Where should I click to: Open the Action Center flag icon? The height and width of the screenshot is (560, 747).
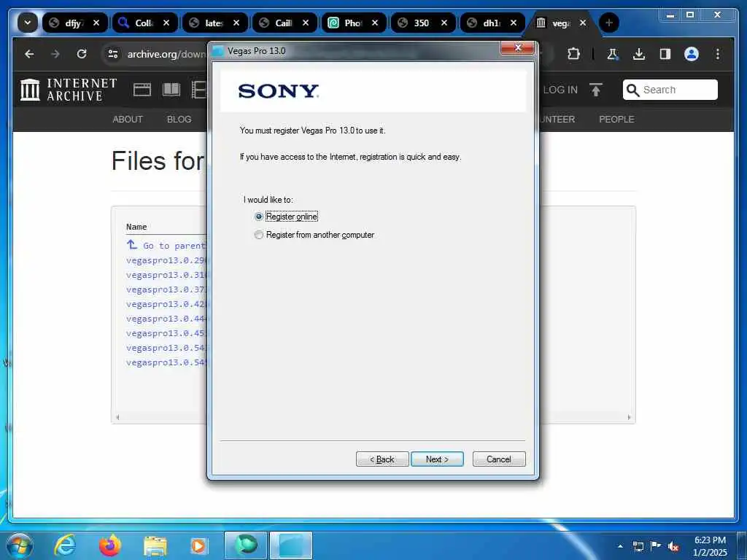(x=656, y=545)
